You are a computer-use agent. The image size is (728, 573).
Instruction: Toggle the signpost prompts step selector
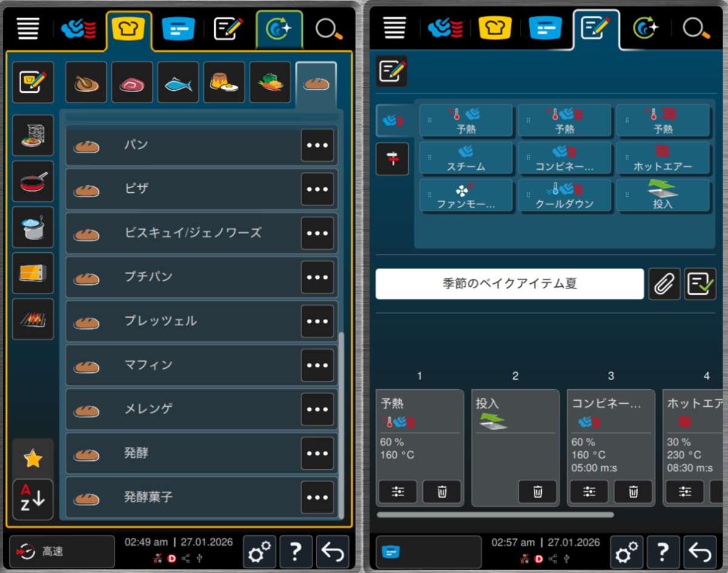(392, 159)
